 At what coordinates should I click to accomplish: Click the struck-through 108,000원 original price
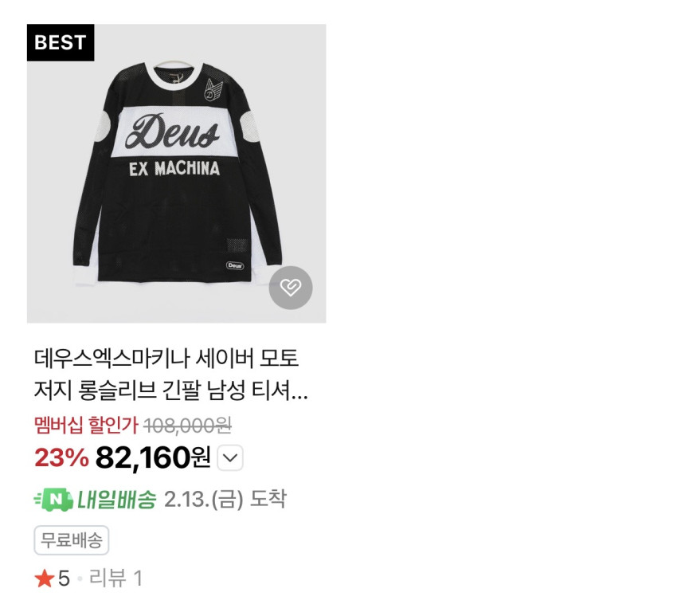pos(187,426)
